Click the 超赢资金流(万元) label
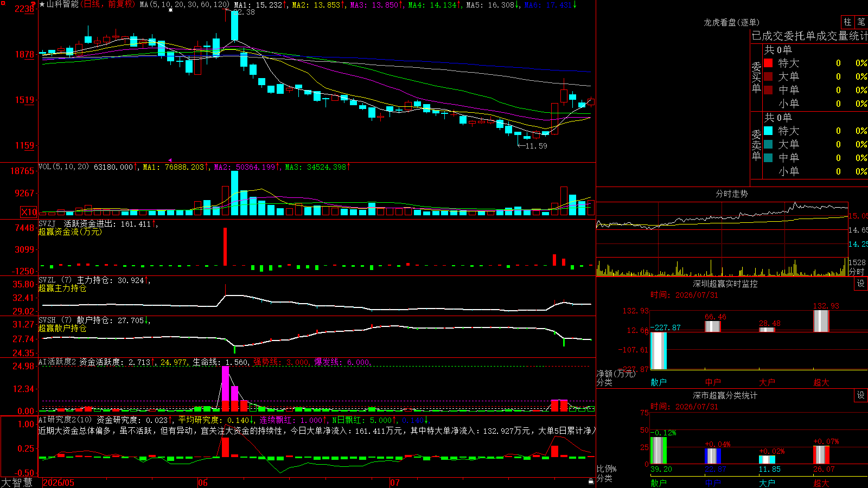Screen dimensions: 868x488 click(70, 232)
